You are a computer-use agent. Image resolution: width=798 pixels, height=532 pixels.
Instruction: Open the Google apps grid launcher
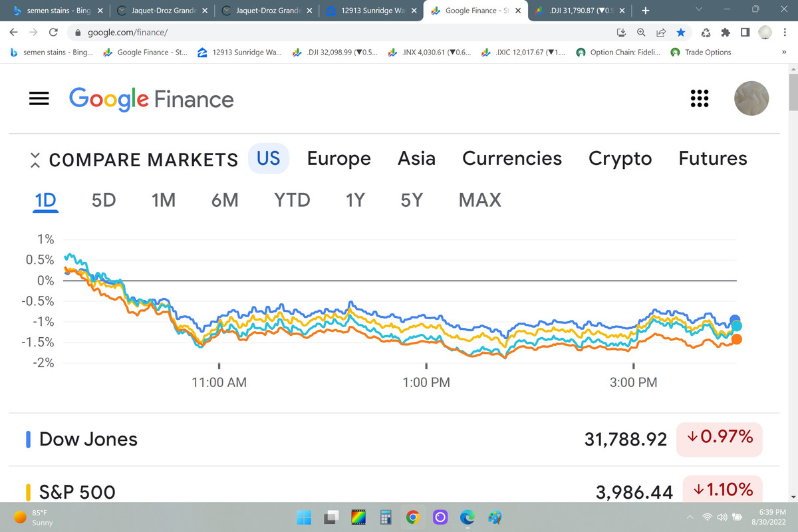point(699,98)
